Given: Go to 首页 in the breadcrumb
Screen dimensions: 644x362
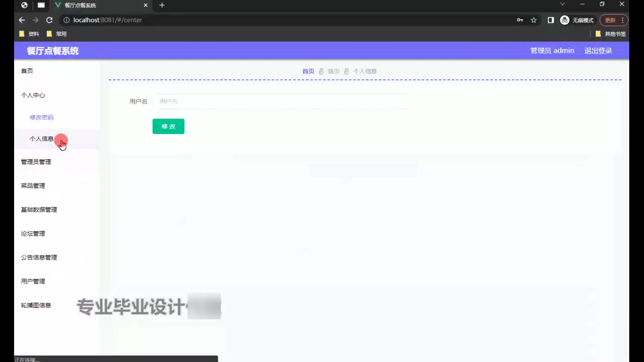Looking at the screenshot, I should click(308, 71).
